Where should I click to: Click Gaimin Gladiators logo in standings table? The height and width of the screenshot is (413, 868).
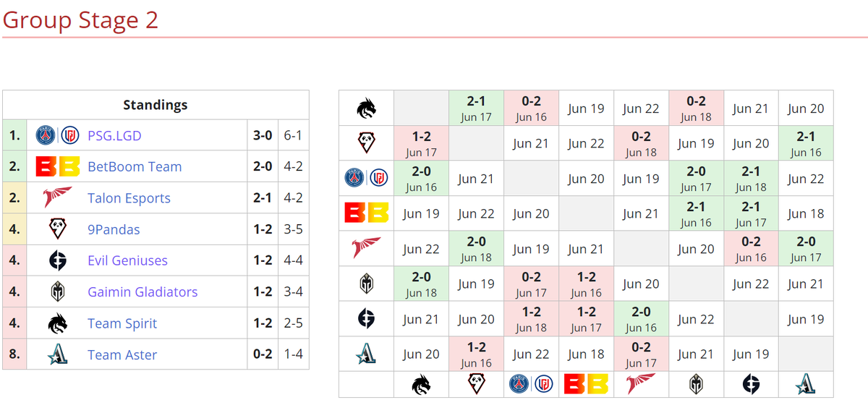point(57,292)
